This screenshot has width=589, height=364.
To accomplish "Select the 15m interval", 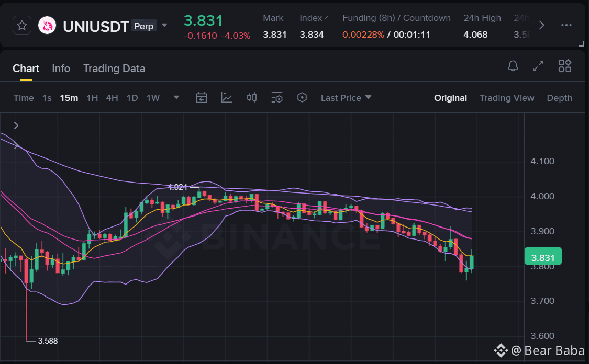I will [x=69, y=98].
